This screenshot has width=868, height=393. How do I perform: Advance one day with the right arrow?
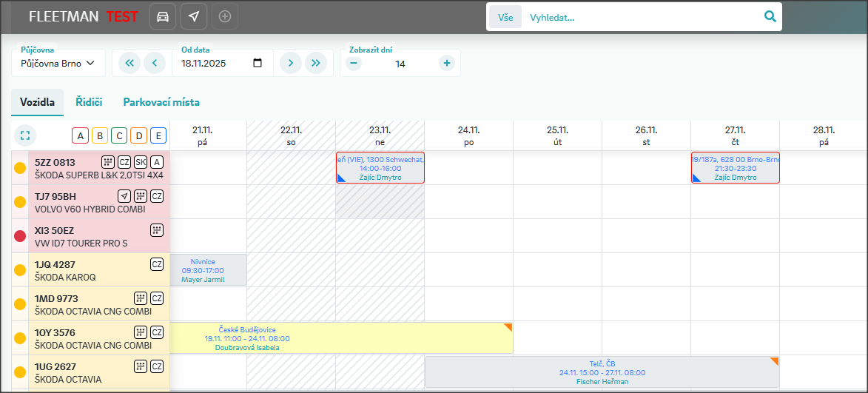(290, 63)
